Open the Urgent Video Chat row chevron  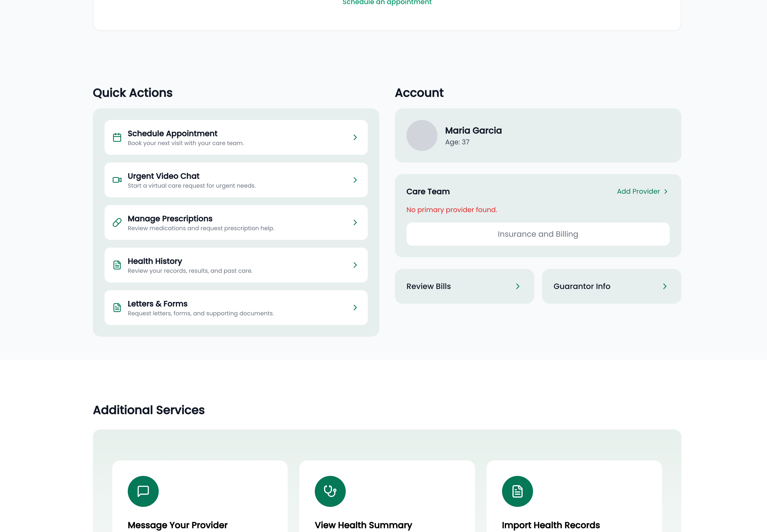[x=355, y=180]
